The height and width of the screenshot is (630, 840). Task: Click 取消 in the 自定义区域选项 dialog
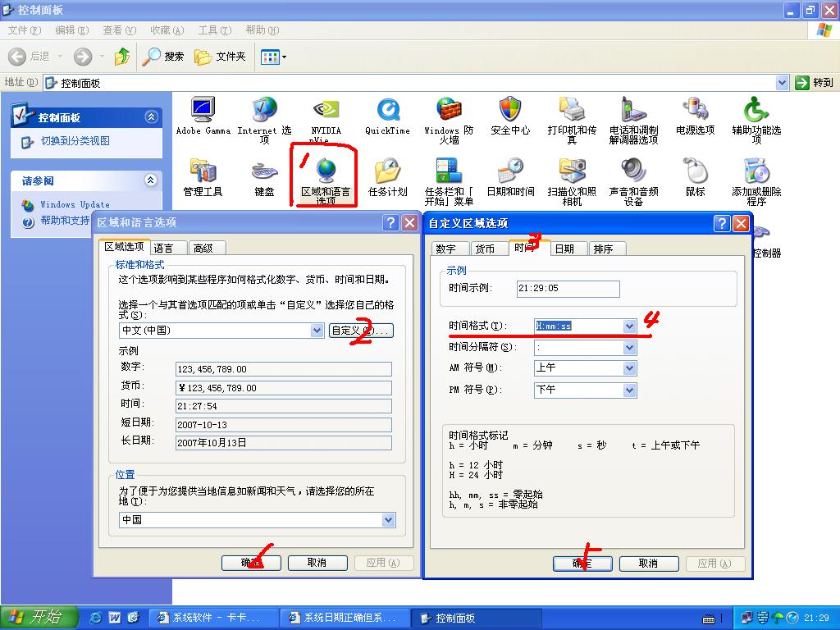click(x=649, y=564)
